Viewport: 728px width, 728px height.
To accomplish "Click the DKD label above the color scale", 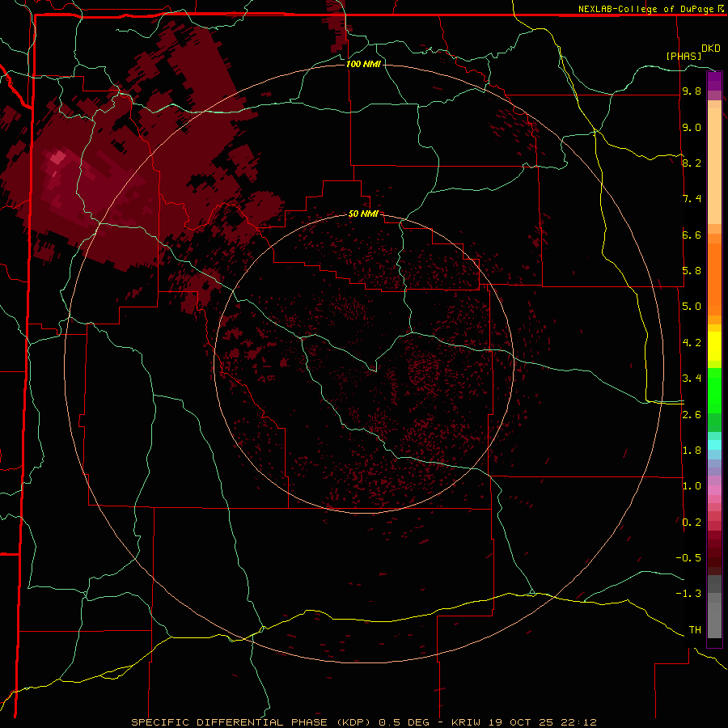I will pos(711,49).
